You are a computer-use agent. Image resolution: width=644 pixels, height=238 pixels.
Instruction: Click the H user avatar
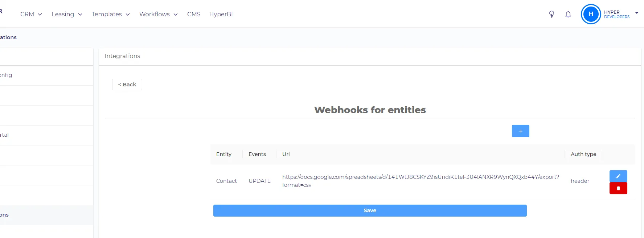591,14
